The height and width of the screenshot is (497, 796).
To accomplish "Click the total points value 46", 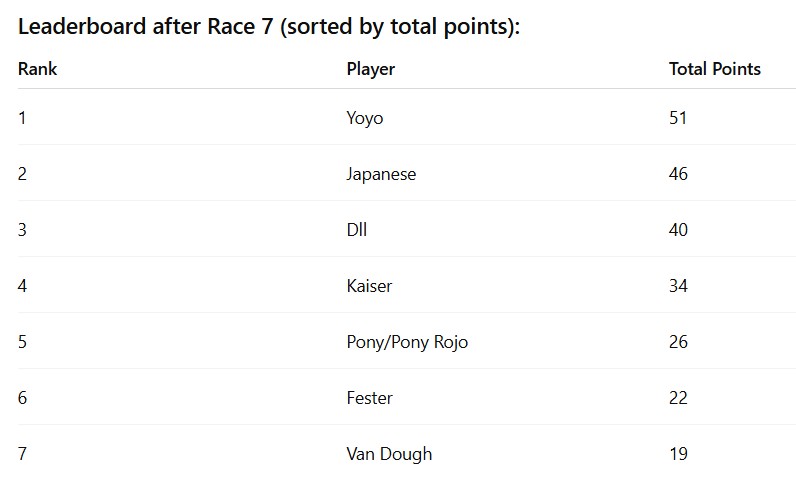I will pos(678,174).
